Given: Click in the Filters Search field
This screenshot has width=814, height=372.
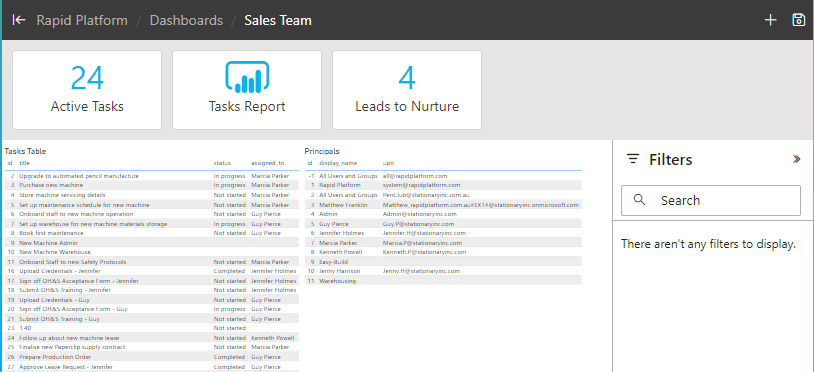Looking at the screenshot, I should click(711, 200).
